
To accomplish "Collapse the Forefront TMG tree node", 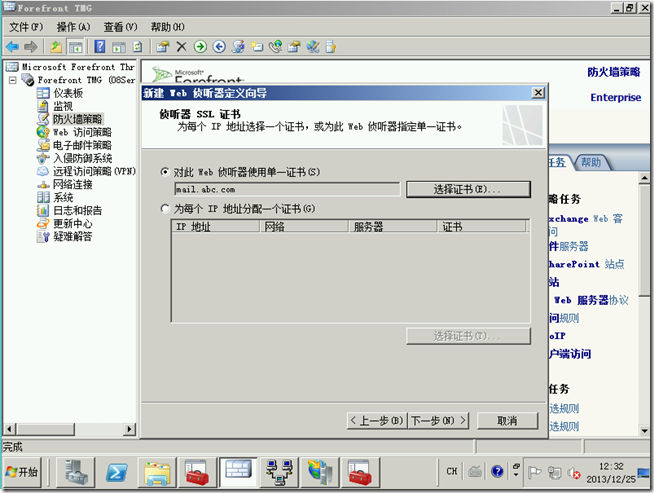I will [13, 80].
